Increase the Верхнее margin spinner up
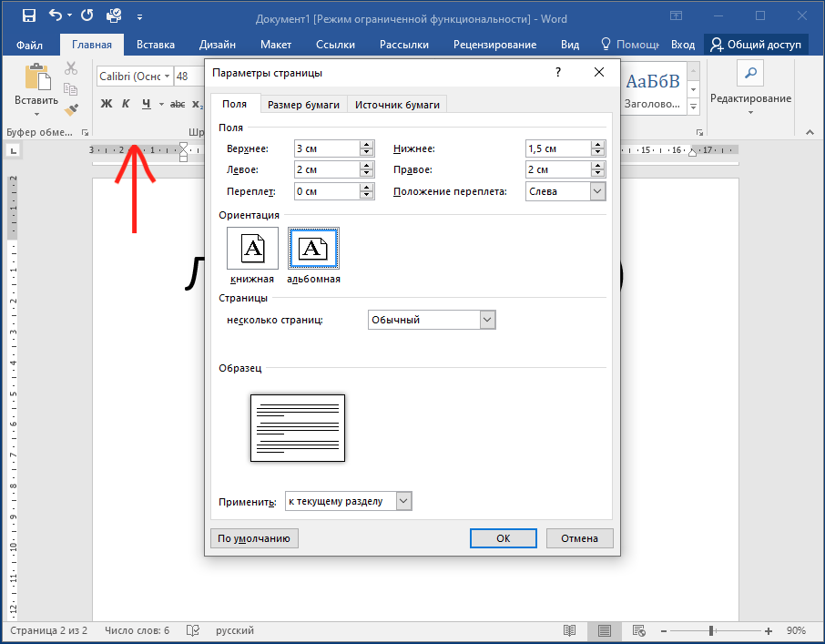Screen dimensions: 825x644 click(x=367, y=145)
